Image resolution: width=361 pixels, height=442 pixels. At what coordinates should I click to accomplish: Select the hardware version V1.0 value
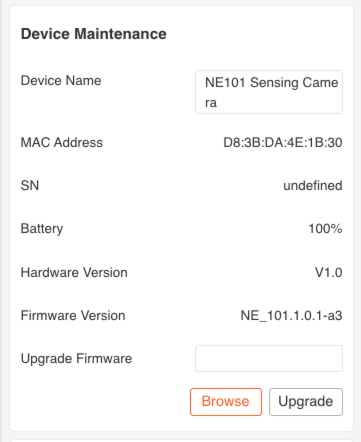[x=329, y=272]
